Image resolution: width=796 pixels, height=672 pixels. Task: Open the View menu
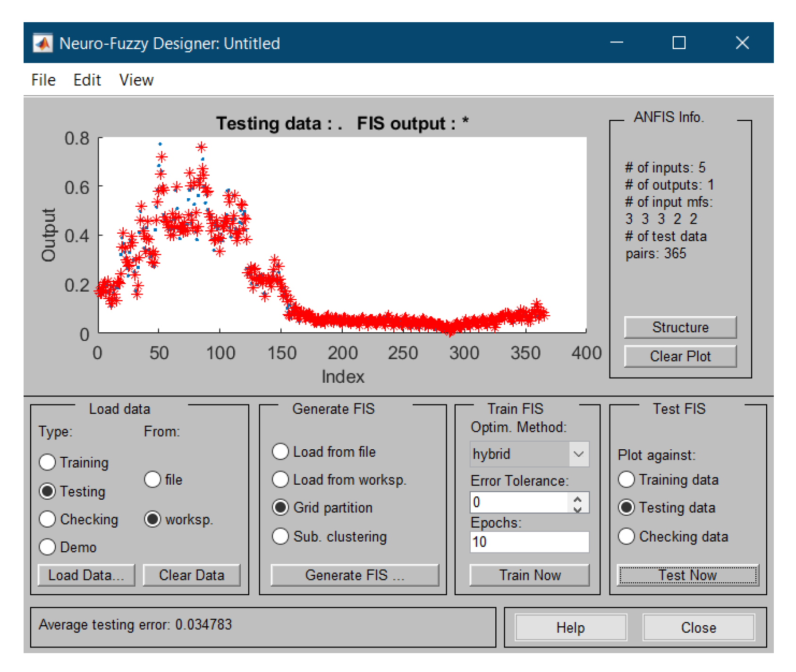[x=136, y=80]
